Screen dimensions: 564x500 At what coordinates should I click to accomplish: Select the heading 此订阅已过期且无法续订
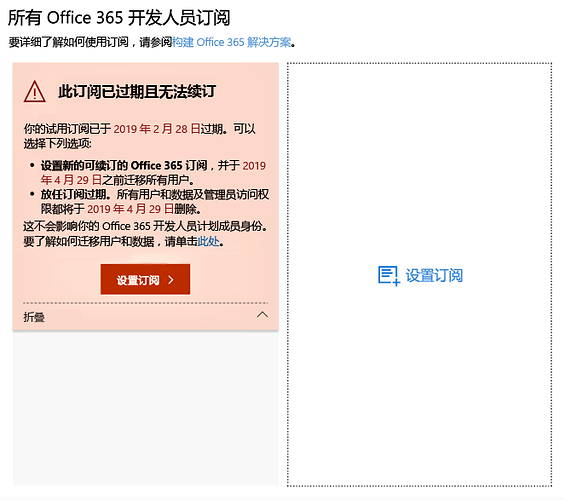[137, 92]
